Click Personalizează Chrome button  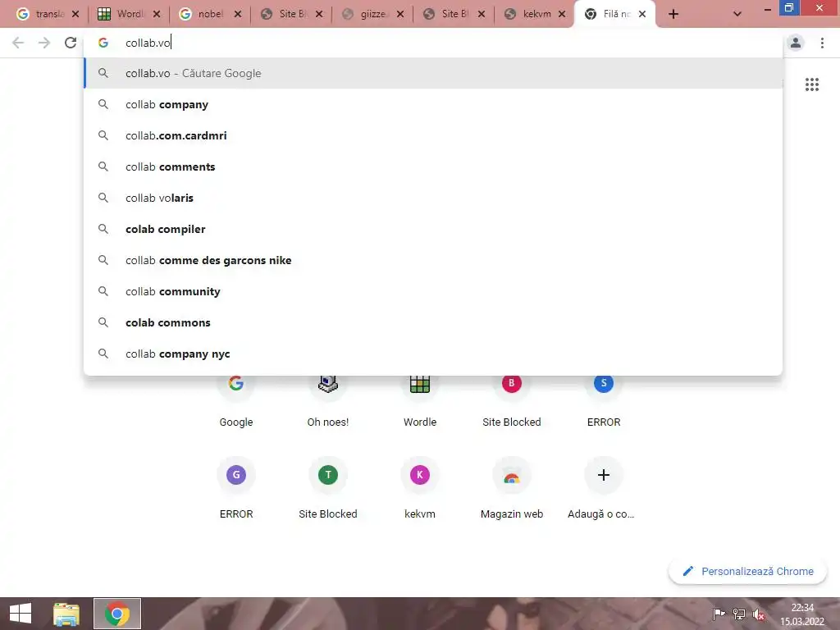[x=748, y=571]
